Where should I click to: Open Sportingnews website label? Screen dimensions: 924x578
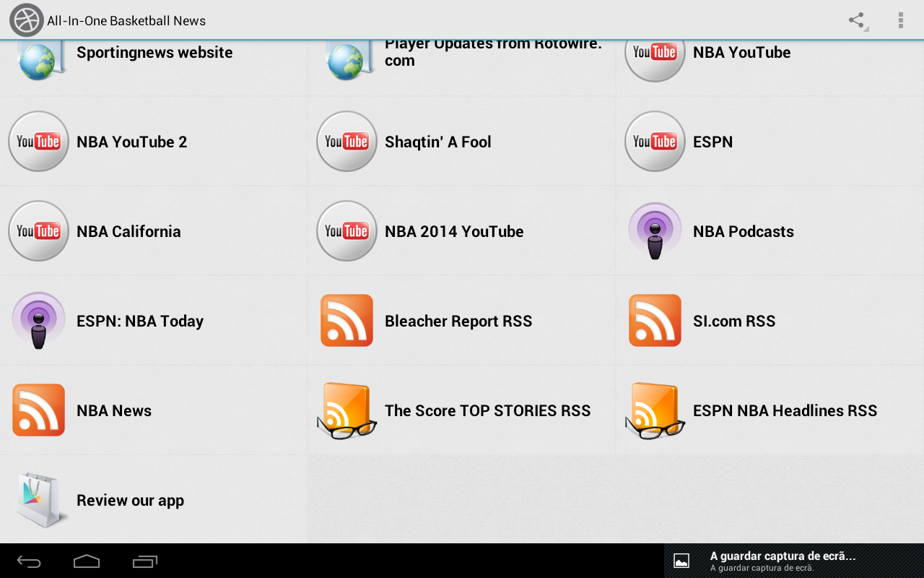click(x=154, y=52)
